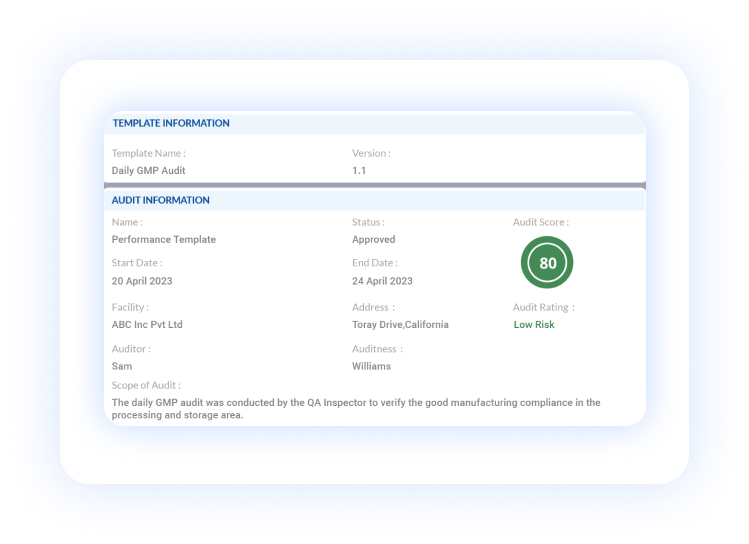Select the 'Performance Template' audit name
749x544 pixels.
click(x=164, y=239)
